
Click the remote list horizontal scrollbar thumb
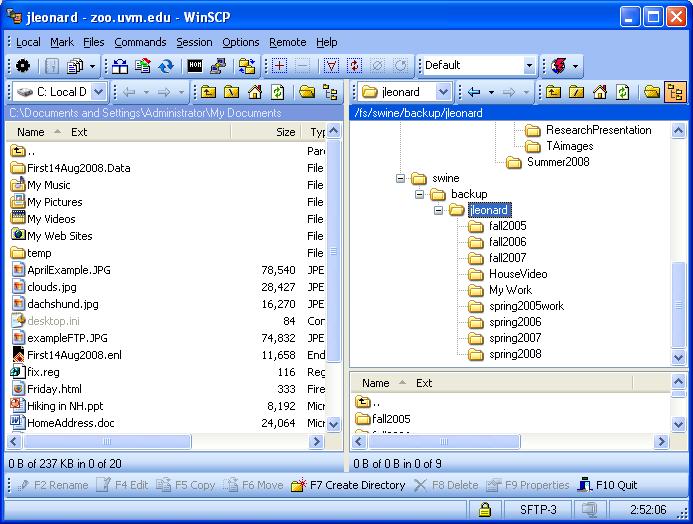click(x=444, y=441)
